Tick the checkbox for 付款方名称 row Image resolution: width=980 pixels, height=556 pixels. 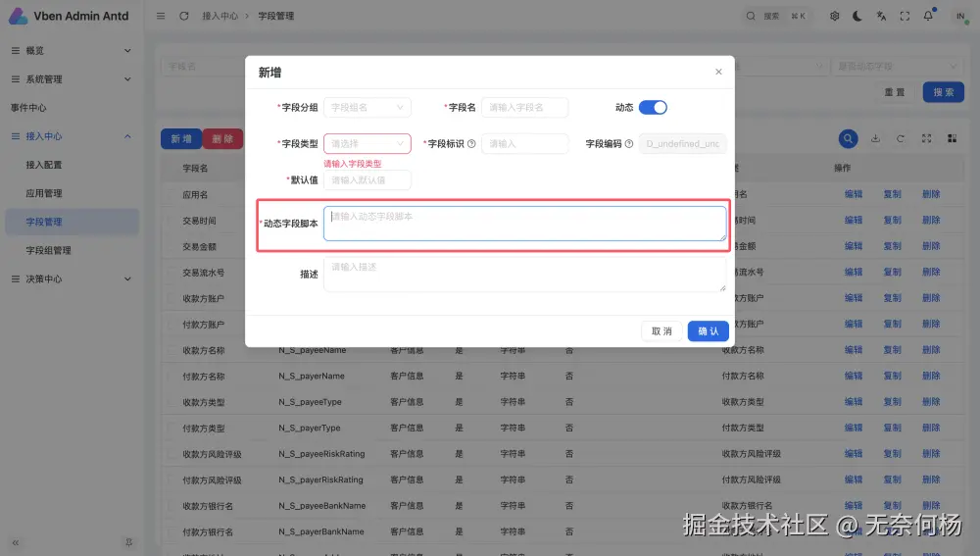[x=171, y=377]
